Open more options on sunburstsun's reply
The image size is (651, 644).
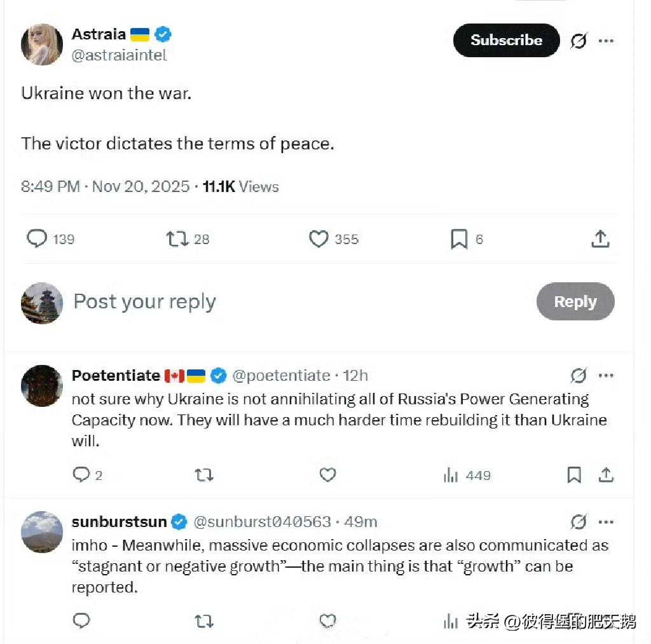[606, 522]
